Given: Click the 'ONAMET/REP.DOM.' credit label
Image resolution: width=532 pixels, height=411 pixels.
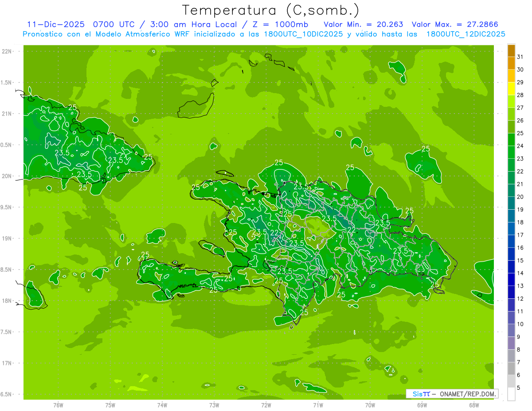Looking at the screenshot, I should (x=468, y=394).
